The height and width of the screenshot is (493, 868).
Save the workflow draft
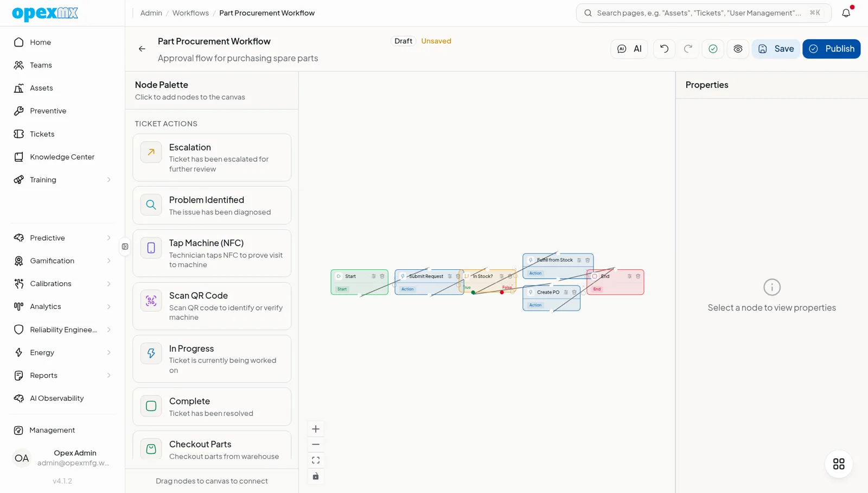(776, 49)
